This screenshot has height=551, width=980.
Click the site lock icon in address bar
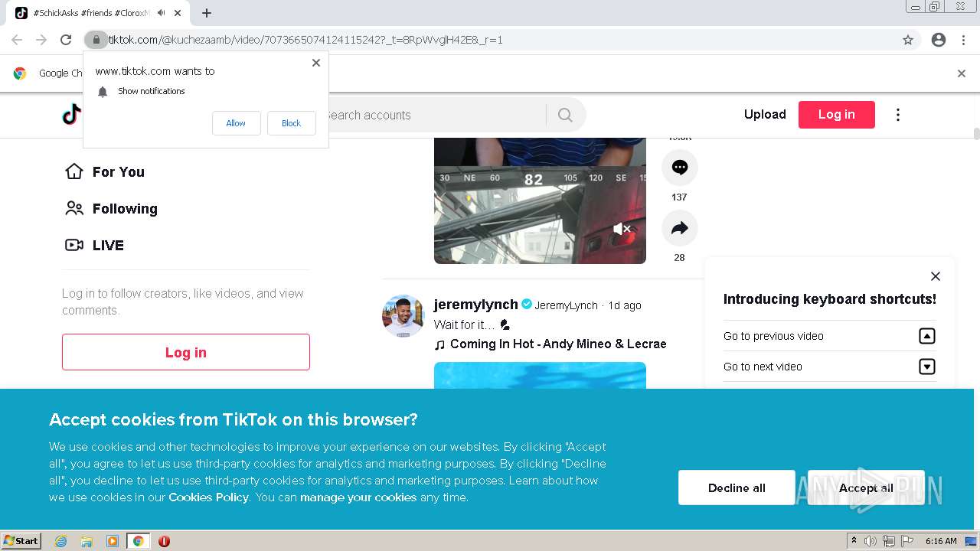tap(96, 40)
